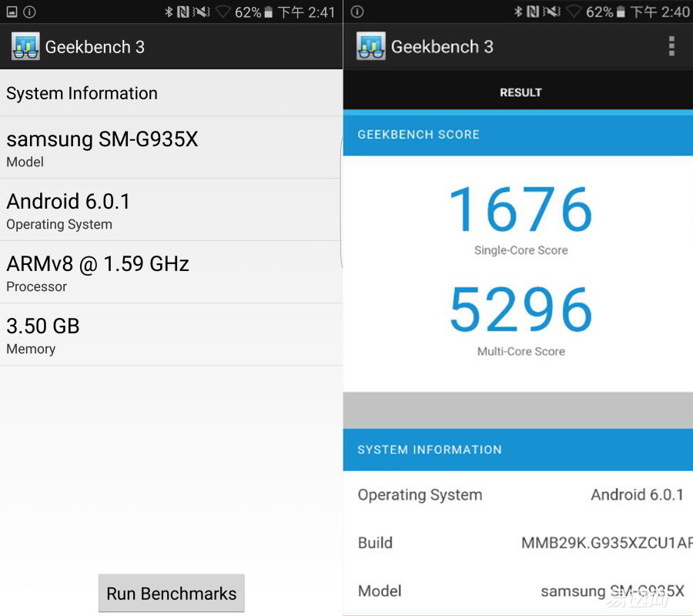
Task: Tap the 62% battery percentage in right status bar
Action: (x=600, y=12)
